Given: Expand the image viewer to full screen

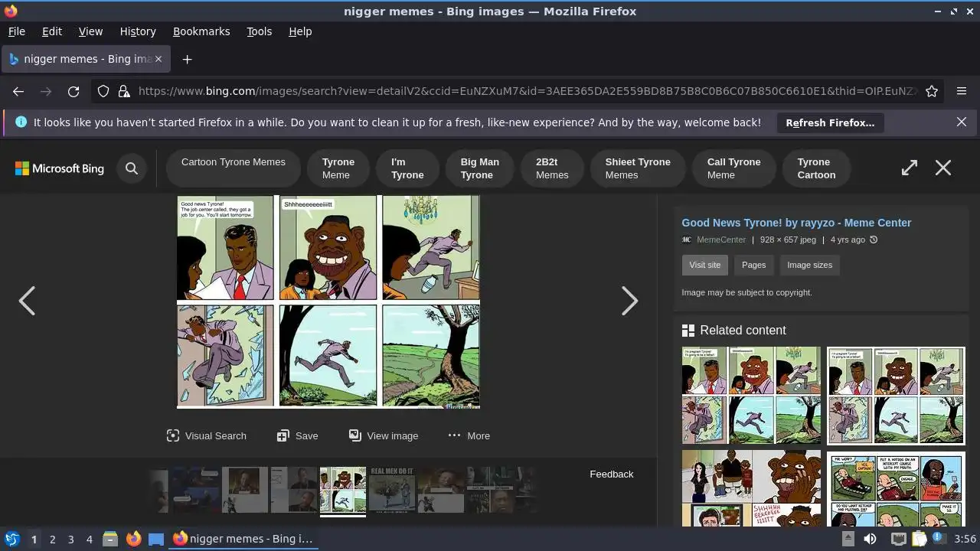Looking at the screenshot, I should click(x=910, y=168).
